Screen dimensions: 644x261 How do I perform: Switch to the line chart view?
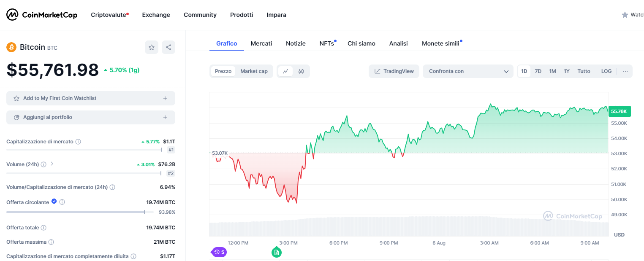click(285, 71)
